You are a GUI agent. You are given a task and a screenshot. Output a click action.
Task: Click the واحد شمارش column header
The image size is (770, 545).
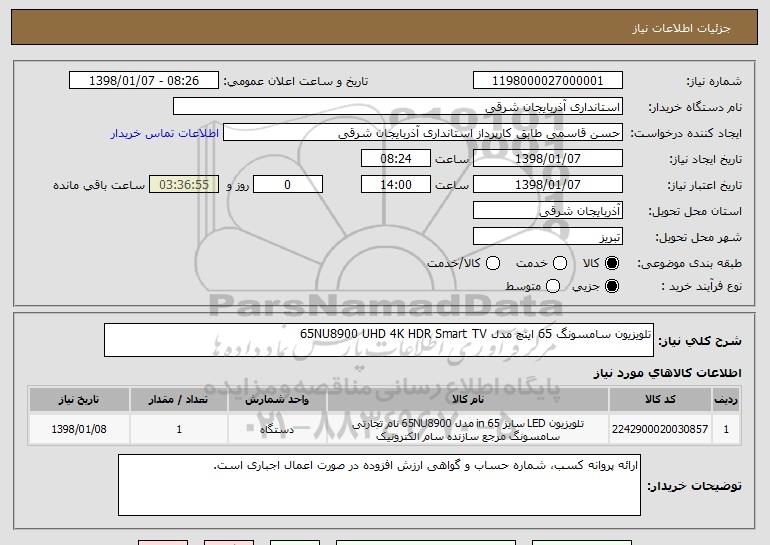[277, 400]
